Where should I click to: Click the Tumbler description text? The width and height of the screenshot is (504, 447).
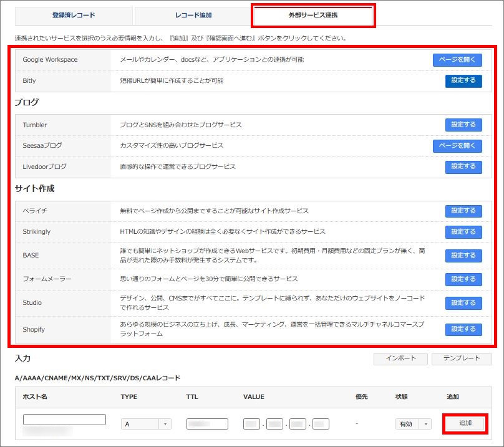[181, 125]
